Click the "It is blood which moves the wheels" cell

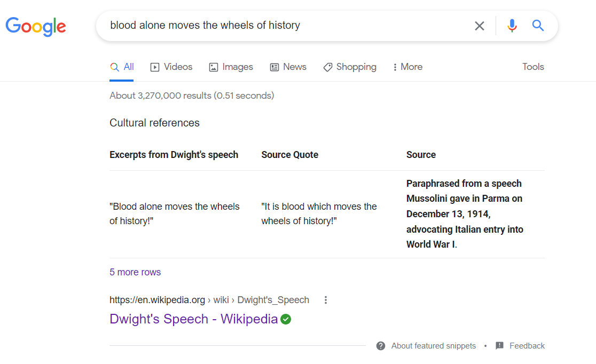319,213
